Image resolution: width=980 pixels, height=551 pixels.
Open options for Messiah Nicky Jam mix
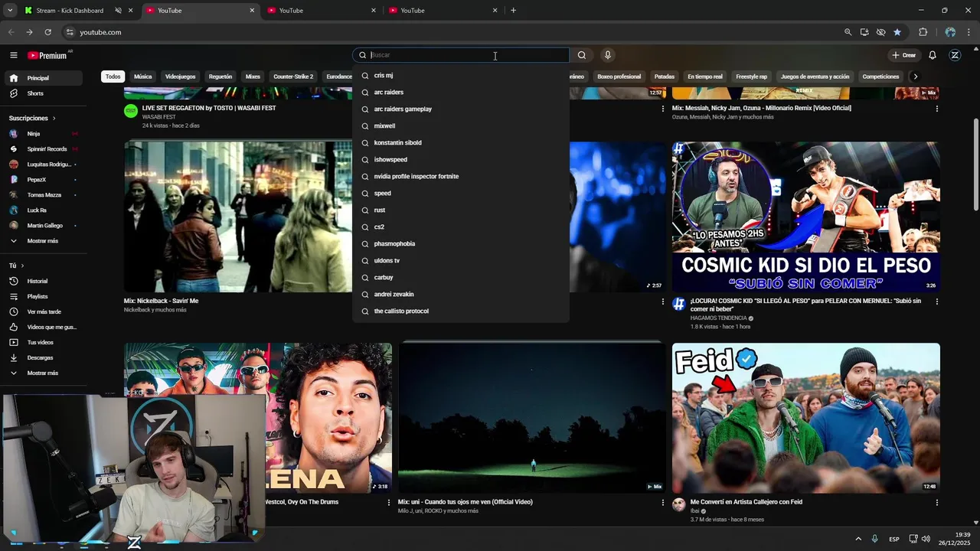click(x=936, y=109)
